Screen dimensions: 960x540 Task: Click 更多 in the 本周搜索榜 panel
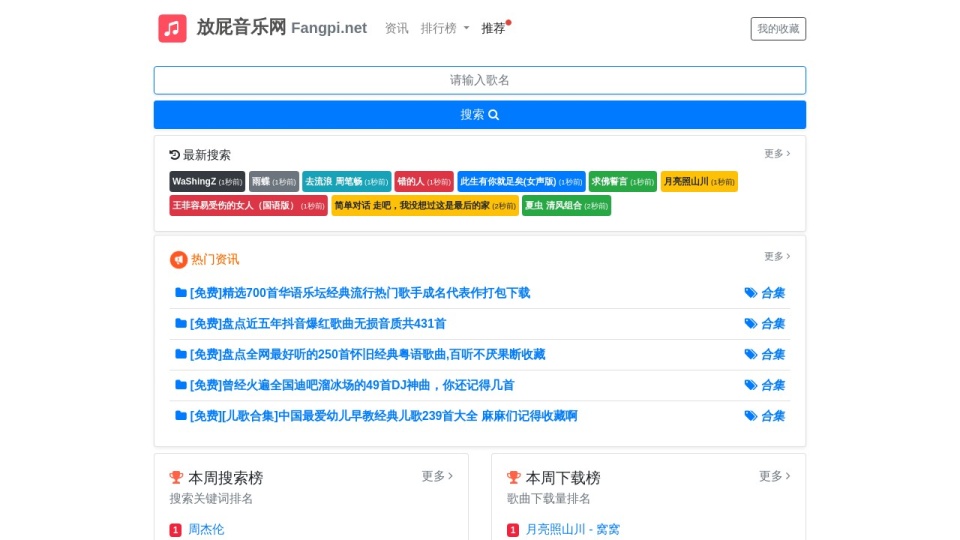coord(437,476)
